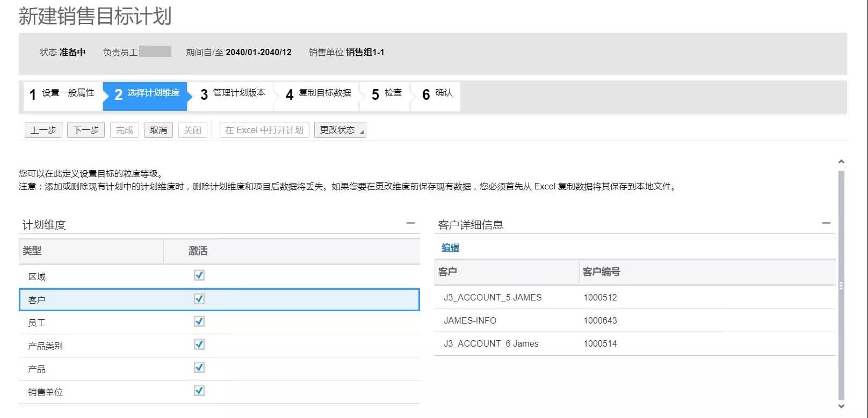868x418 pixels.
Task: Open the 编辑 link in customer details
Action: [x=450, y=247]
